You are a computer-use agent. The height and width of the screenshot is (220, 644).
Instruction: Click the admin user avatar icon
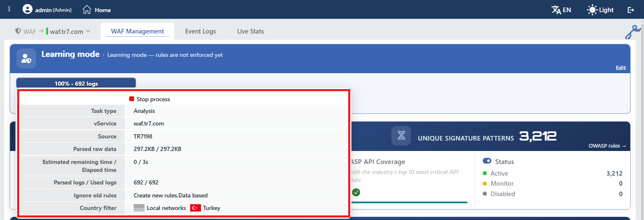tap(28, 9)
